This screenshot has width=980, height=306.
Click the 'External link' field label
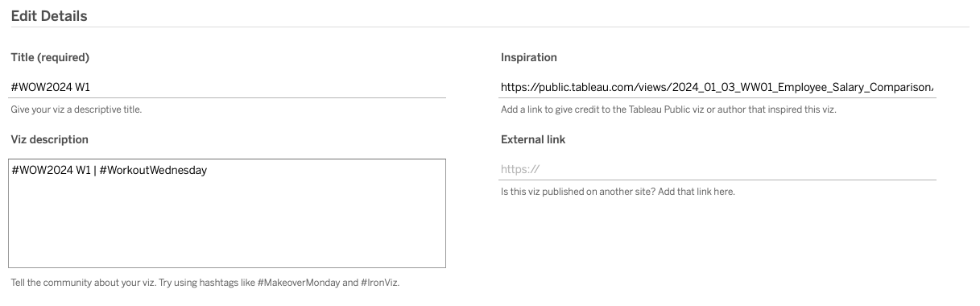(x=533, y=139)
